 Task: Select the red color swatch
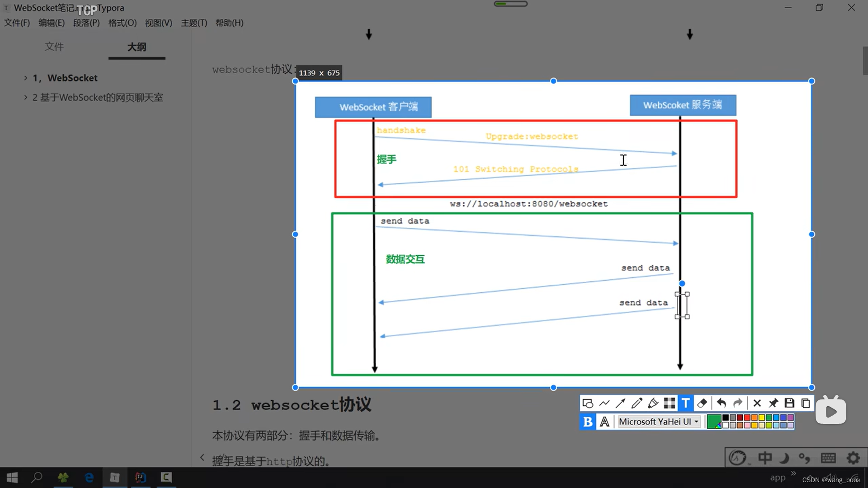tap(747, 417)
